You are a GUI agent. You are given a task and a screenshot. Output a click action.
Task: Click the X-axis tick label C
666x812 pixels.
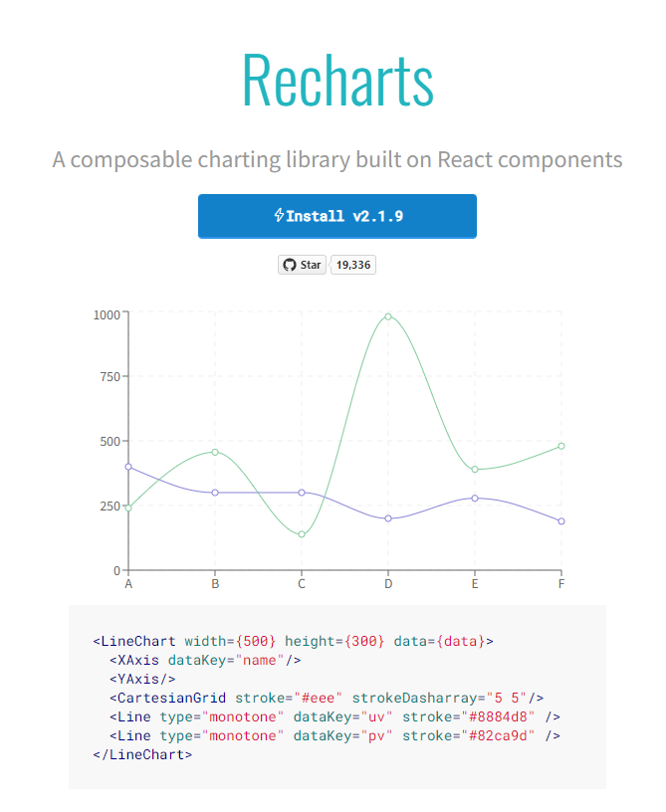click(x=302, y=584)
